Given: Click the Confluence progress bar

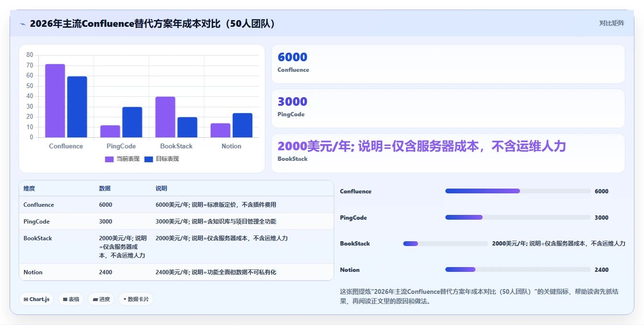Looking at the screenshot, I should click(518, 191).
